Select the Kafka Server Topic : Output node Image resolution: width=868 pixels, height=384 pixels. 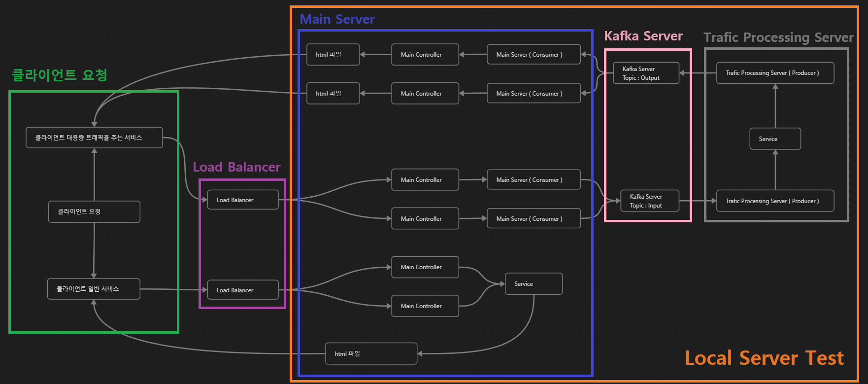646,73
